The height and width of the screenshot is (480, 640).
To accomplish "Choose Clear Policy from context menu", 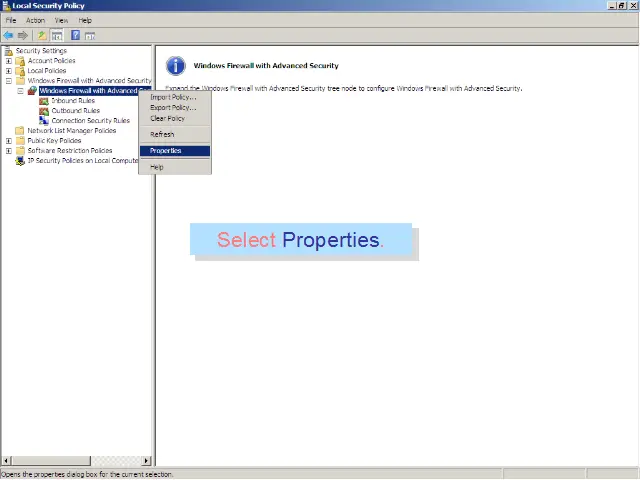I will click(x=175, y=118).
